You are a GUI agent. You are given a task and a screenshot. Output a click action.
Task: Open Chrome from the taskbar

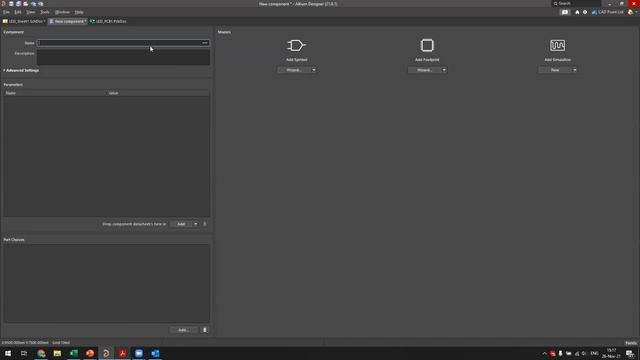[x=41, y=353]
